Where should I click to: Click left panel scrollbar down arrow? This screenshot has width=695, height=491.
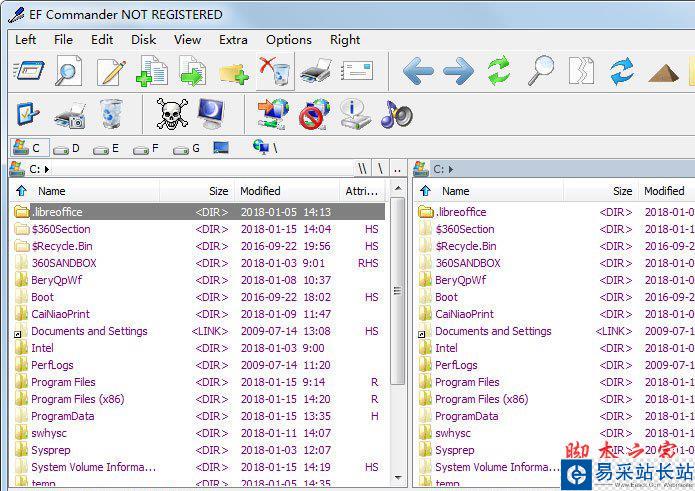pos(398,477)
